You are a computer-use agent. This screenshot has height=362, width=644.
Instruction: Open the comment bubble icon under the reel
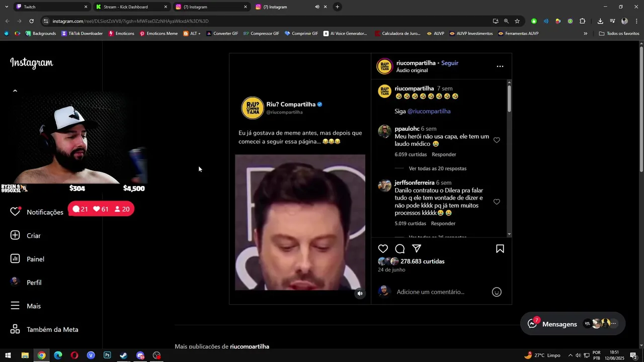click(400, 249)
